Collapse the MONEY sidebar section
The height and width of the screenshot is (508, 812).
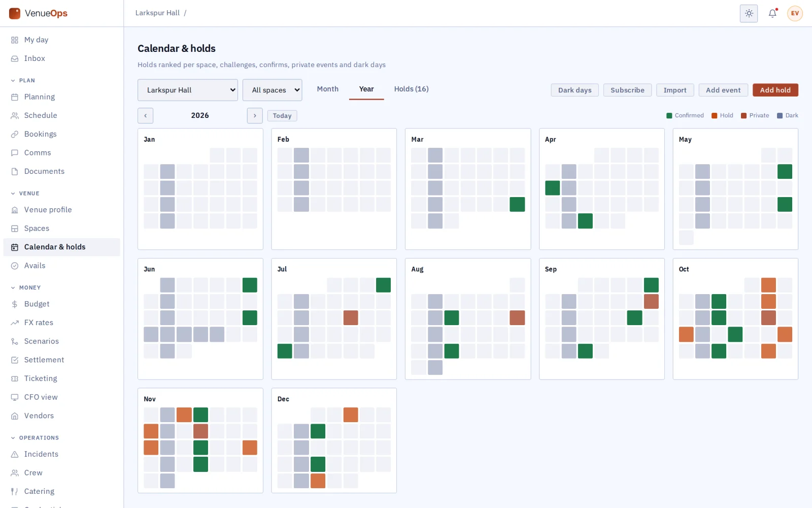pos(26,288)
